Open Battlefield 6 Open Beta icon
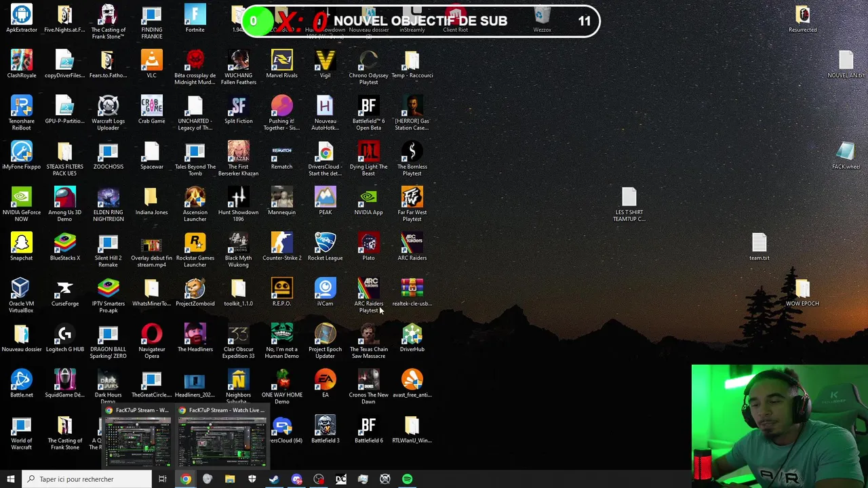The image size is (868, 488). (x=369, y=113)
